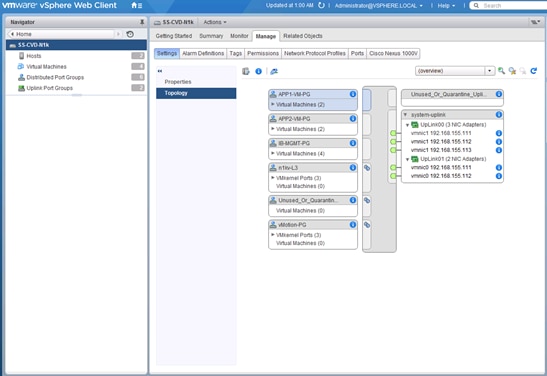This screenshot has width=547, height=376.
Task: Open the Actions dropdown menu
Action: pos(215,22)
